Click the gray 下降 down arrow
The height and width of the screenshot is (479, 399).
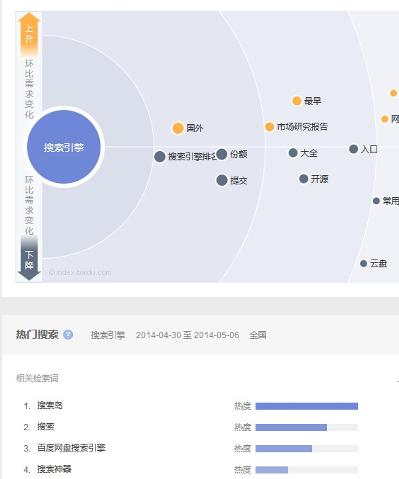tap(29, 258)
